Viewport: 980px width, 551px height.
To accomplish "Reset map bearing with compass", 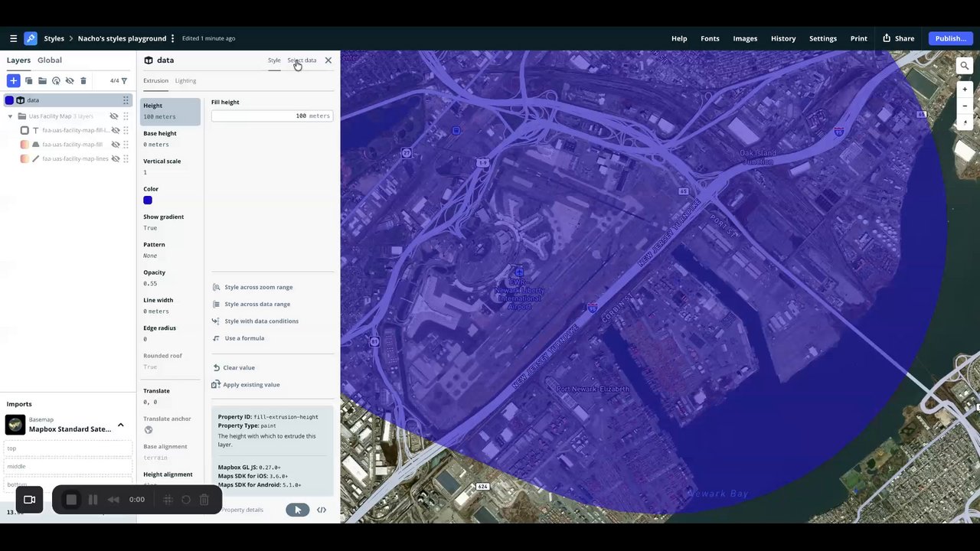I will click(x=965, y=122).
